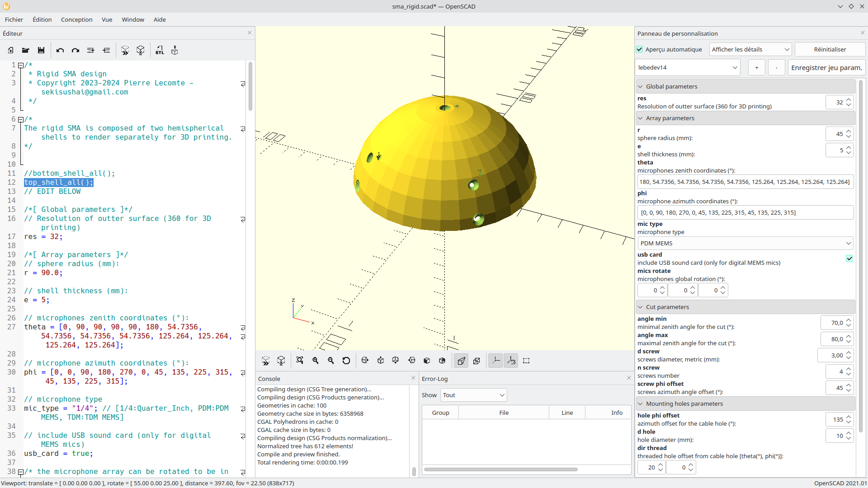Open the Fichier menu

(14, 19)
